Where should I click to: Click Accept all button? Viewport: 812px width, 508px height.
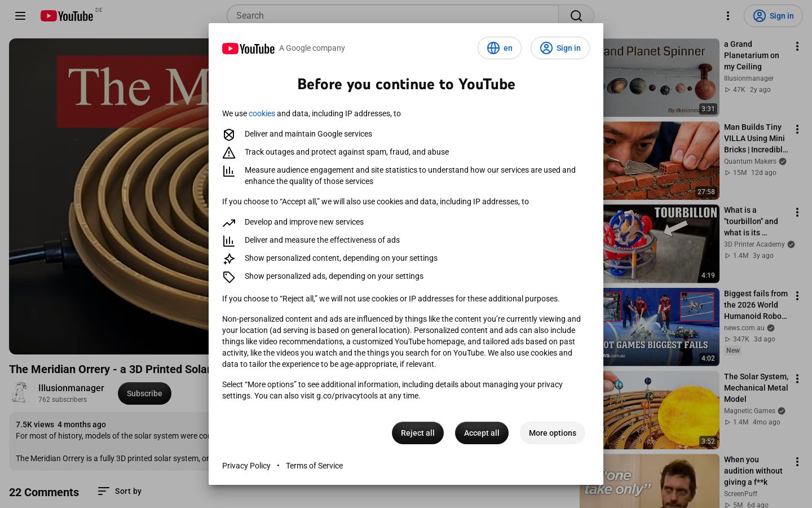482,433
